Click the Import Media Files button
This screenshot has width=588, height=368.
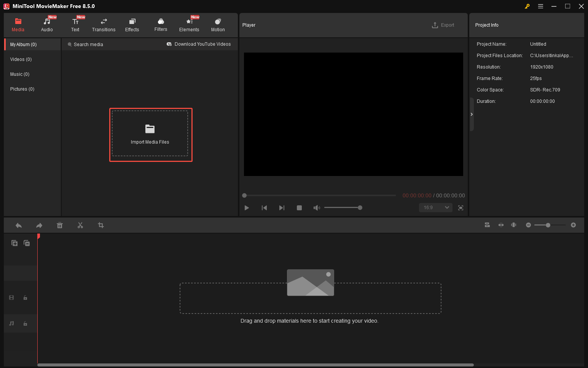click(150, 134)
